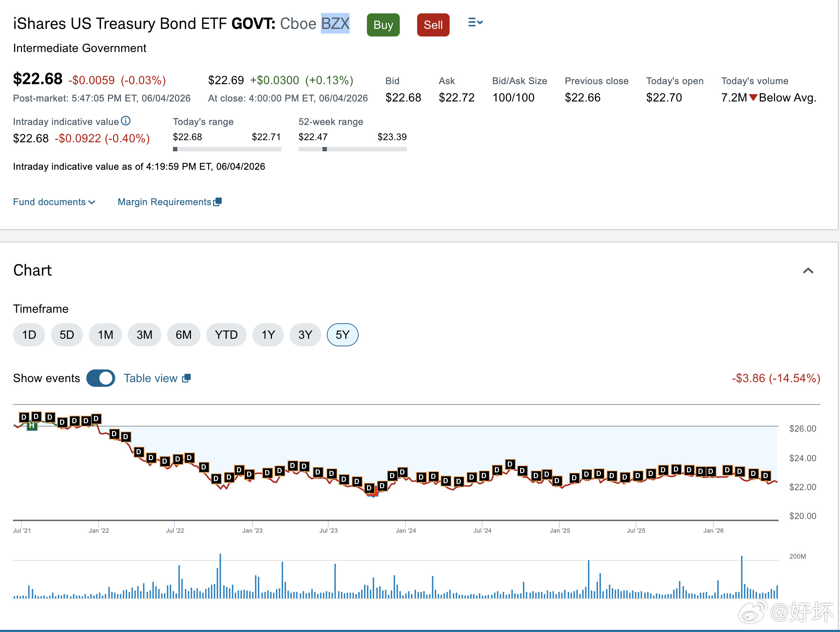The height and width of the screenshot is (632, 840).
Task: Click the red Sell button
Action: click(433, 25)
